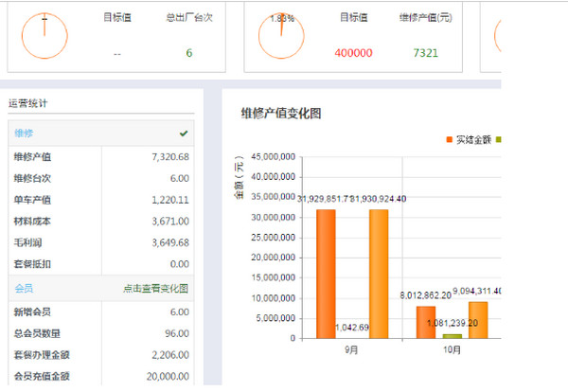This screenshot has height=392, width=568.
Task: Toggle 实结金额 orange legend marker
Action: 449,139
